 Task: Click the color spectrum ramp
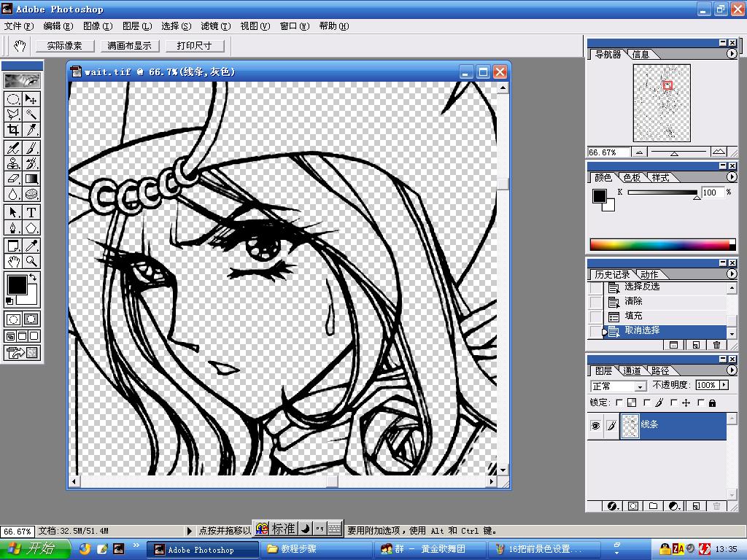(x=662, y=244)
